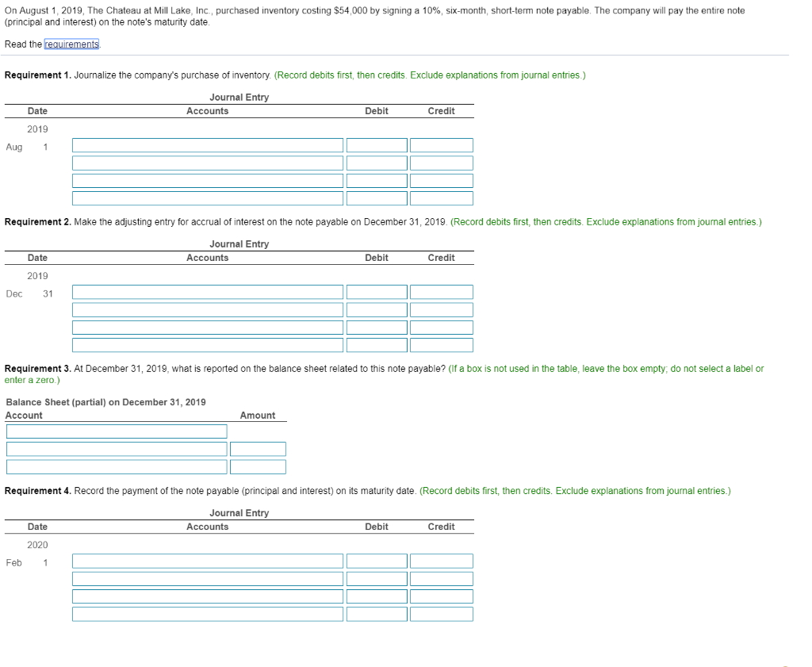The width and height of the screenshot is (812, 667).
Task: Click third balance sheet account field
Action: click(x=117, y=466)
